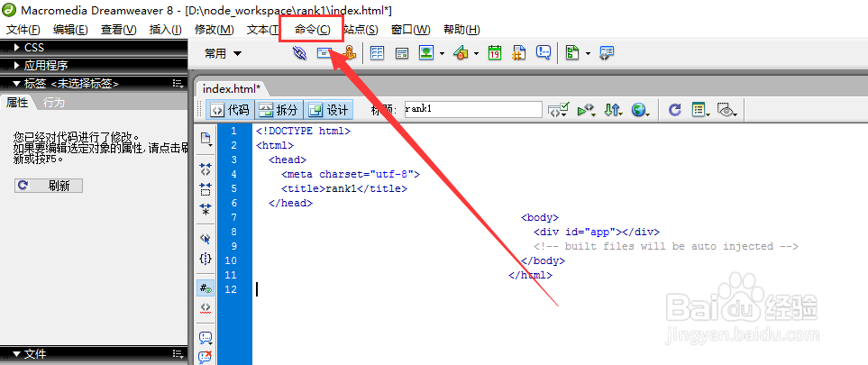Click the Open Documents icon

pyautogui.click(x=206, y=139)
